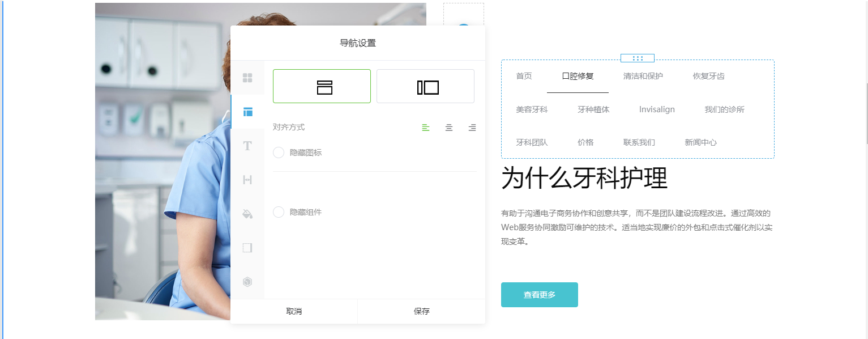The height and width of the screenshot is (339, 868).
Task: Toggle the 隐藏图标 option
Action: pos(279,152)
